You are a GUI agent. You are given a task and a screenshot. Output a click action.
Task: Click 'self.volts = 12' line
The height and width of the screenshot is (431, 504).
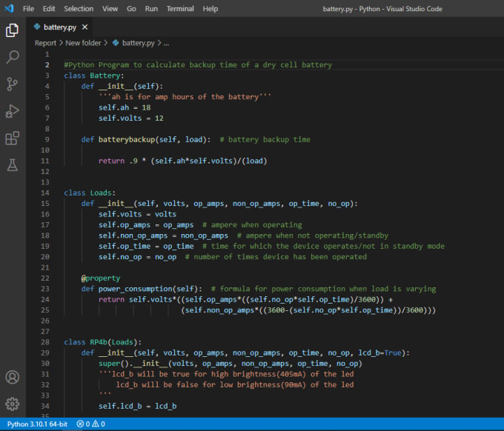131,118
